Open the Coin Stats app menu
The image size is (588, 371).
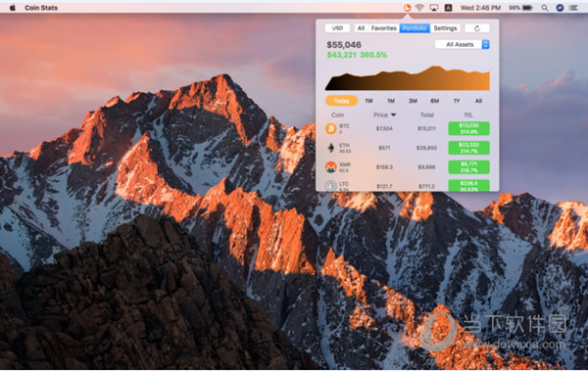(x=41, y=8)
